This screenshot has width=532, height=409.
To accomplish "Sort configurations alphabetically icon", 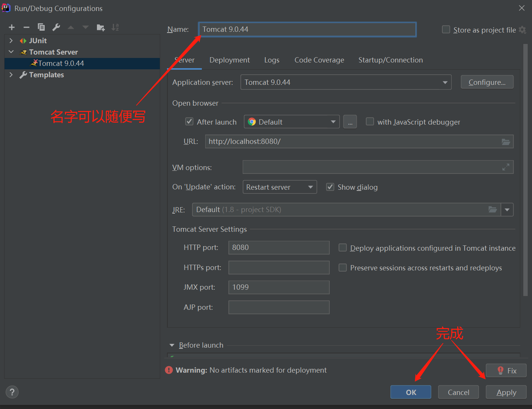I will coord(115,27).
